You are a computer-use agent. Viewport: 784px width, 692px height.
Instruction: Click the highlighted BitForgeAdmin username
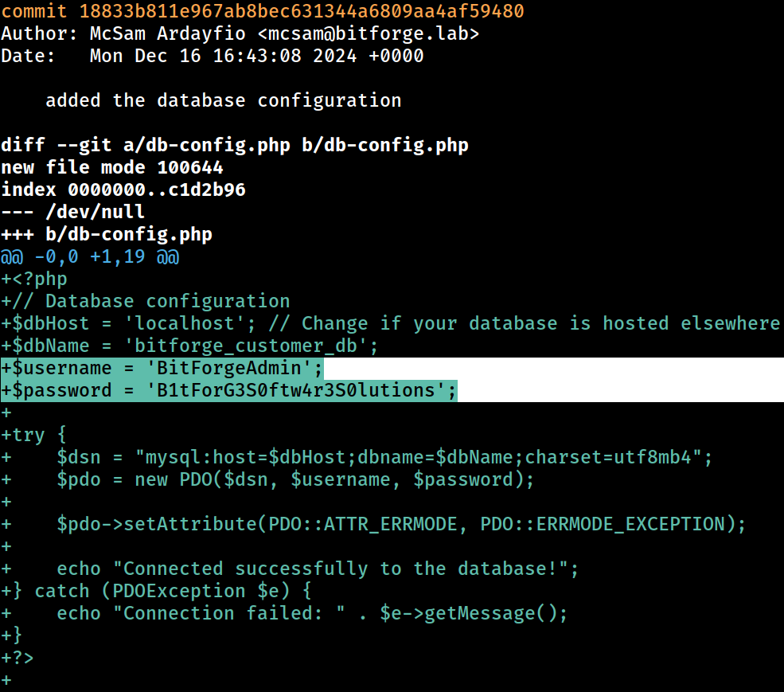[229, 368]
